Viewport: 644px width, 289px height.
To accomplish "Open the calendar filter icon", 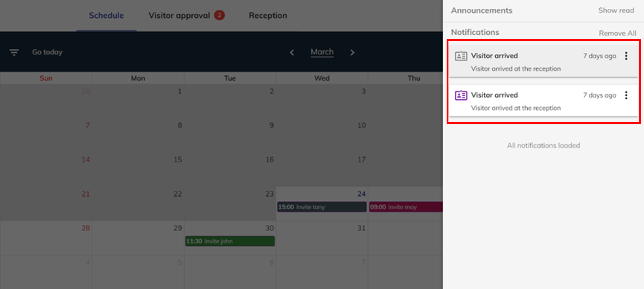I will (x=14, y=52).
